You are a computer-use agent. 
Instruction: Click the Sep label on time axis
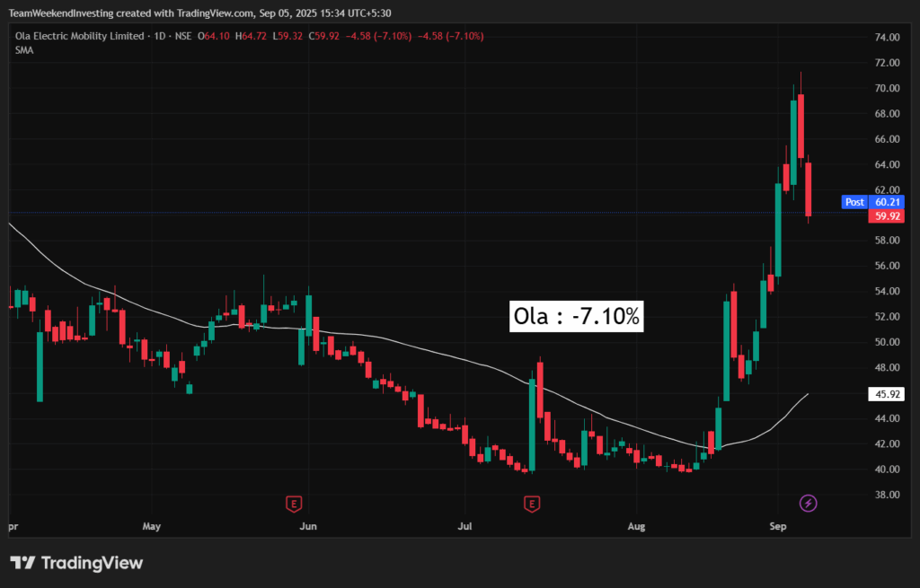(777, 526)
